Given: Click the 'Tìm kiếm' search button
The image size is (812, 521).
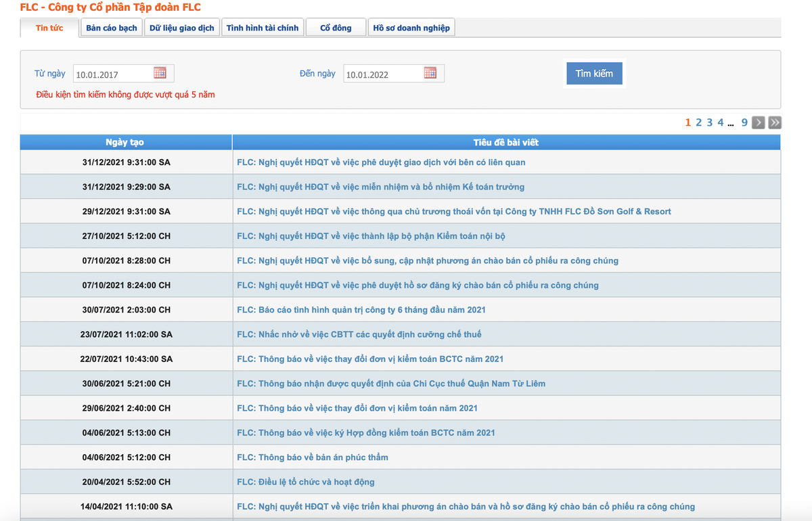Looking at the screenshot, I should pyautogui.click(x=594, y=73).
